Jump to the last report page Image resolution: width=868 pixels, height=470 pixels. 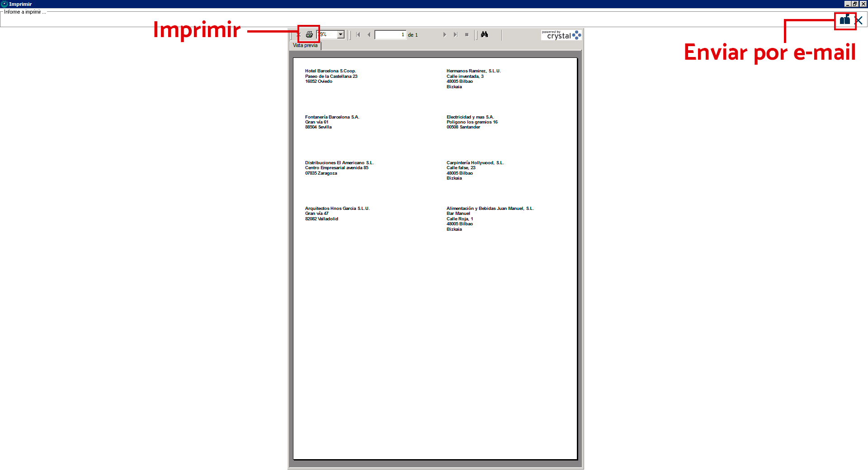point(455,35)
